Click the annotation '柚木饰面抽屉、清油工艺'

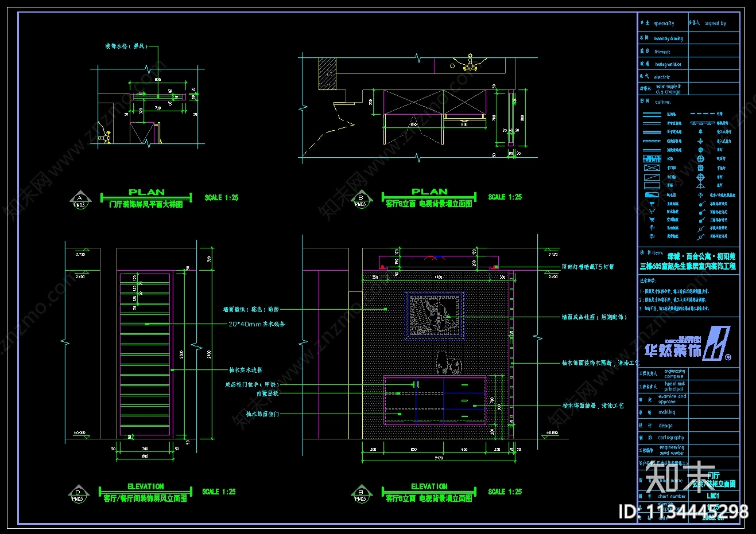tap(594, 406)
